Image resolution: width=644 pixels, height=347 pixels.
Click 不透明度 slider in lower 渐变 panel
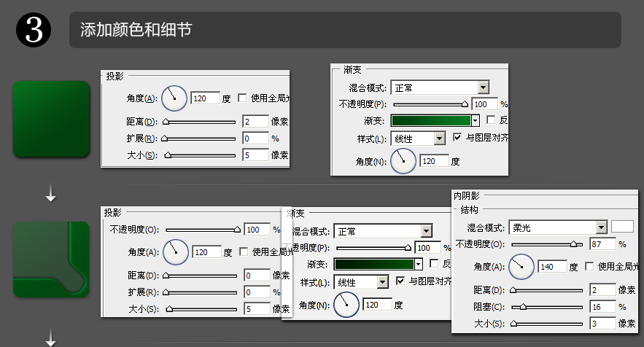373,248
